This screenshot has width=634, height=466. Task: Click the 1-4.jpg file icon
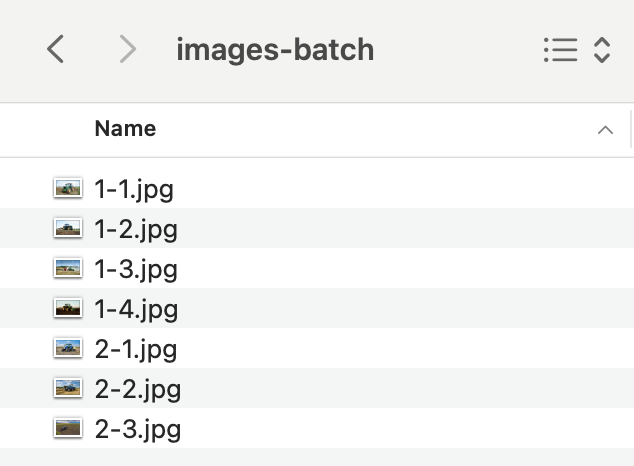click(67, 308)
